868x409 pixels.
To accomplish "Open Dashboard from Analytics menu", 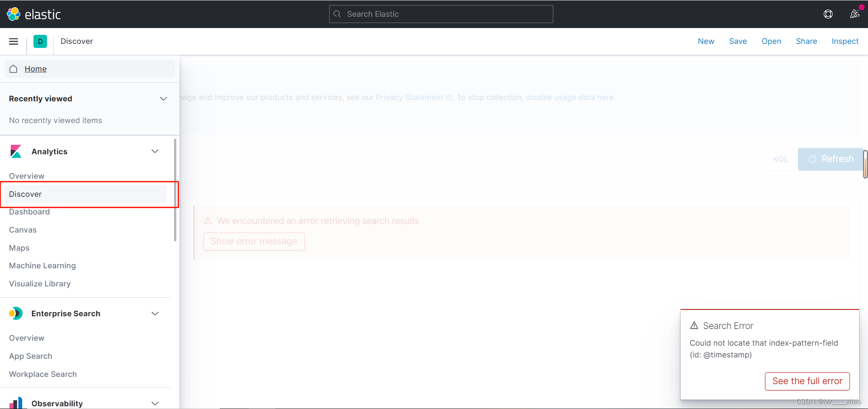I will 29,212.
